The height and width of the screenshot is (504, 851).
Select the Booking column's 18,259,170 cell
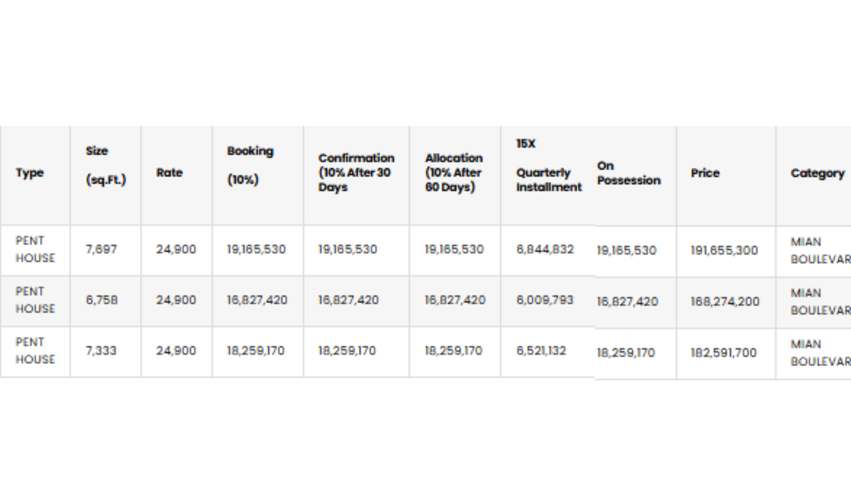coord(256,351)
